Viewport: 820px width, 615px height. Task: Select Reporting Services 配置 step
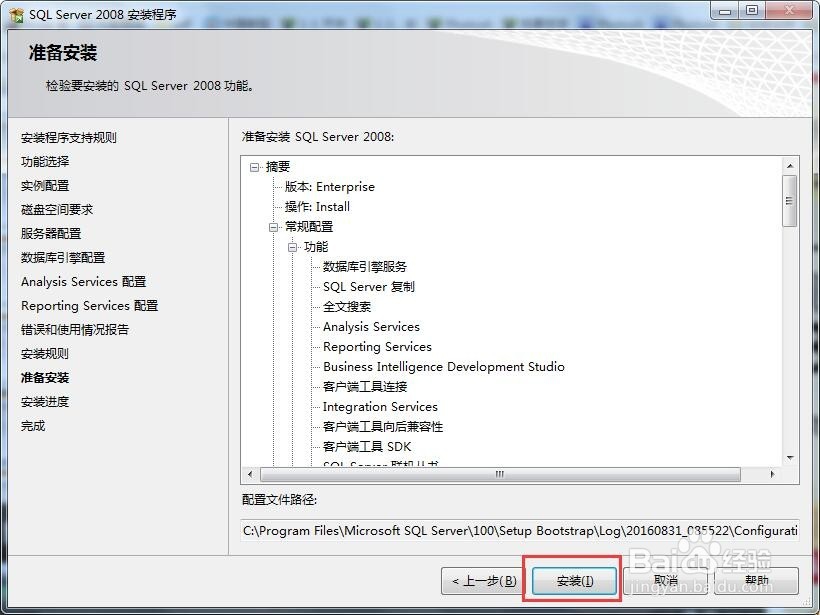coord(89,306)
